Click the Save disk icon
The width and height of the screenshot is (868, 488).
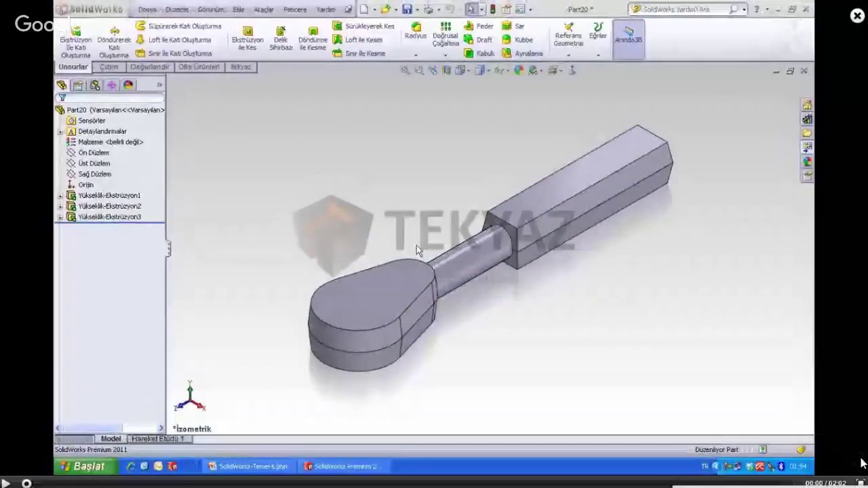click(407, 9)
